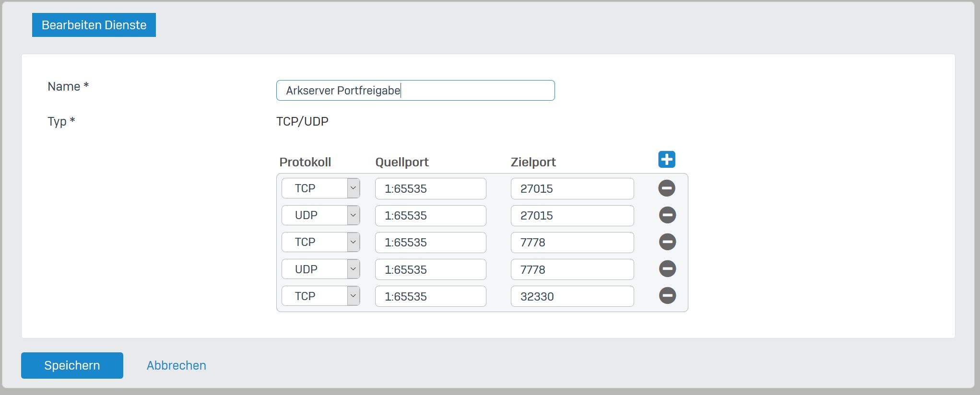
Task: Open protocol dropdown for 32330 row
Action: click(x=320, y=296)
